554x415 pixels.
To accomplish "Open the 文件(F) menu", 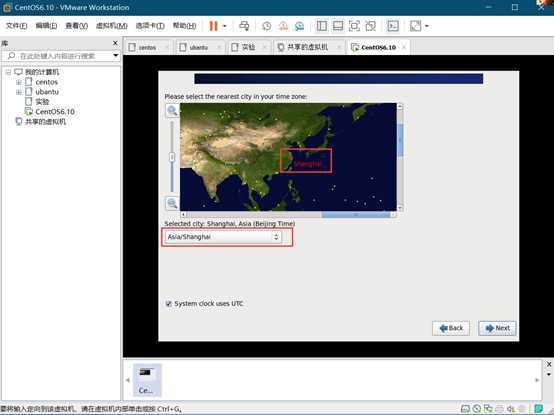I will [x=16, y=26].
